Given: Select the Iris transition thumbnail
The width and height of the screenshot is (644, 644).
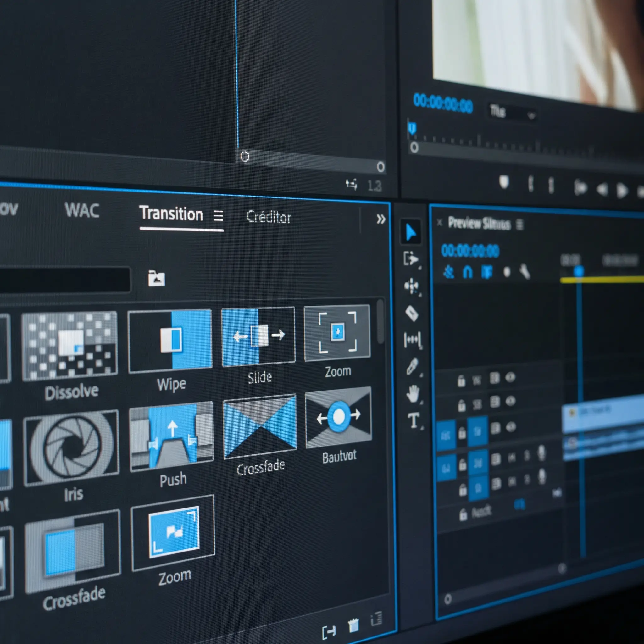Looking at the screenshot, I should [71, 448].
